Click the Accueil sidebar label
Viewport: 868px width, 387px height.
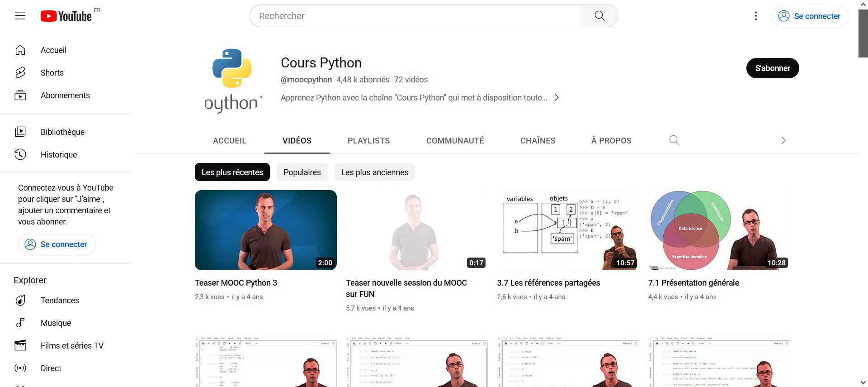(53, 50)
